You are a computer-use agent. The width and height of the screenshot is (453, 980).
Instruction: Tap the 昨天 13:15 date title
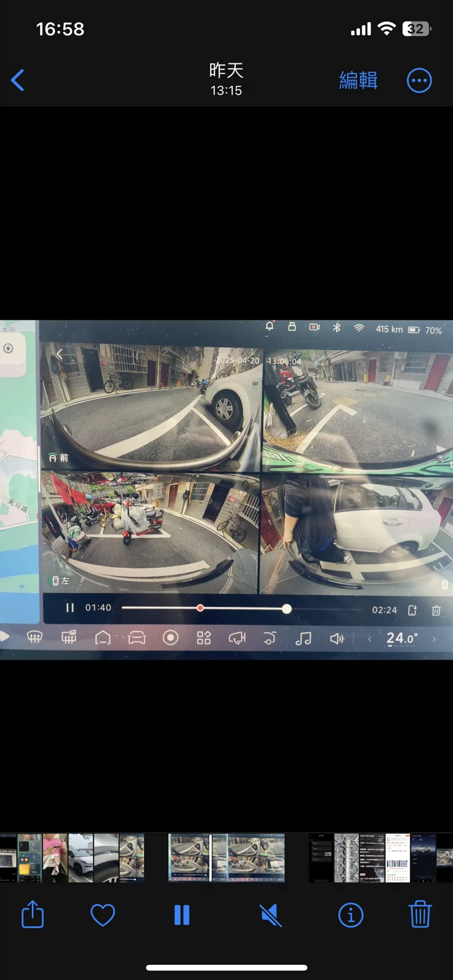[x=226, y=79]
